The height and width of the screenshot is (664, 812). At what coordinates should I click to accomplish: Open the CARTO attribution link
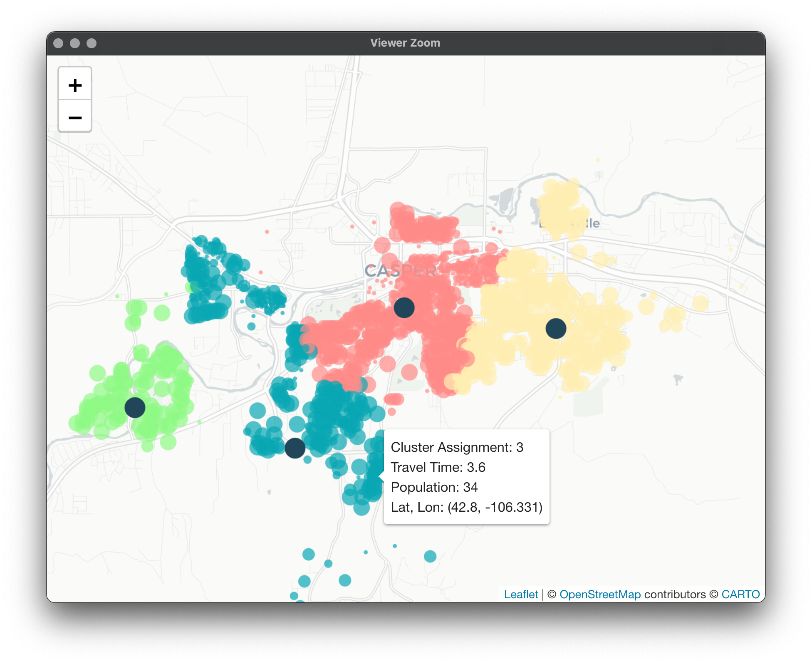click(740, 594)
